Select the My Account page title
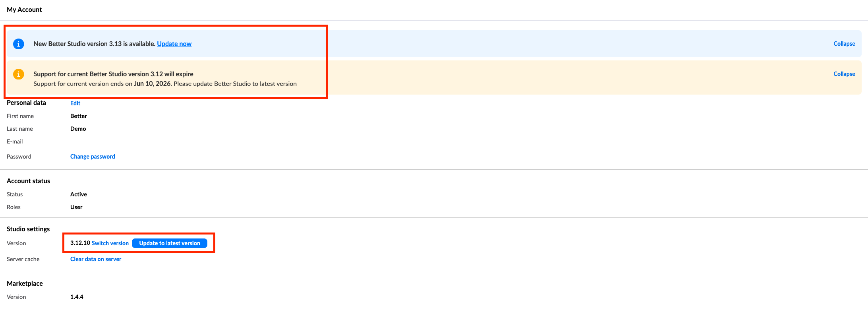Screen dimensions: 868x312 (24, 10)
